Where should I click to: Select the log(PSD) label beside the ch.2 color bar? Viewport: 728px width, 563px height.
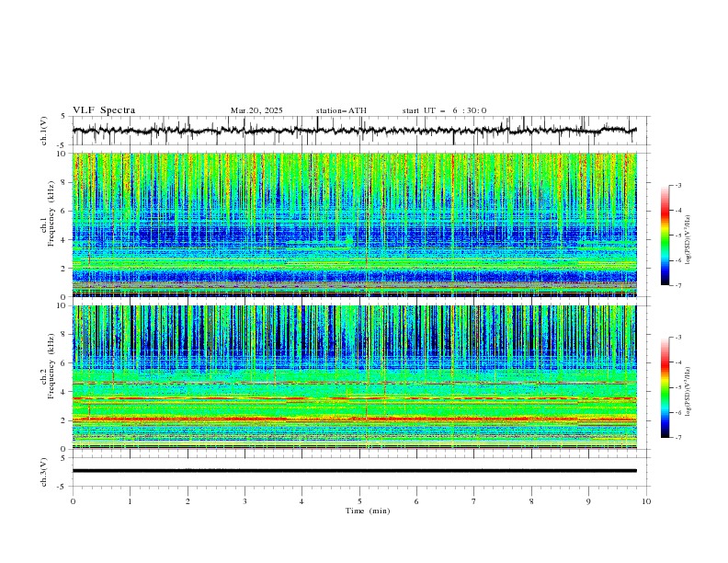(688, 391)
